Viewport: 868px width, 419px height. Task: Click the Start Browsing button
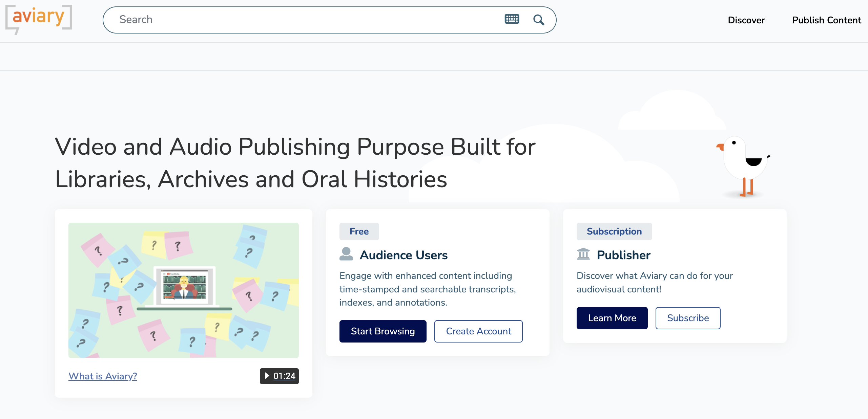[x=383, y=331]
